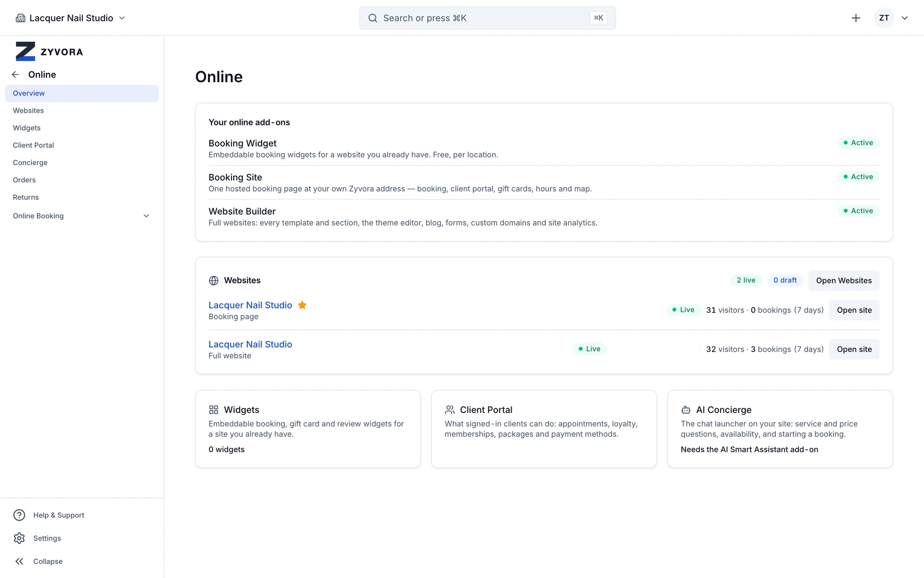Click the Help & Support question icon
This screenshot has height=578, width=924.
[19, 515]
